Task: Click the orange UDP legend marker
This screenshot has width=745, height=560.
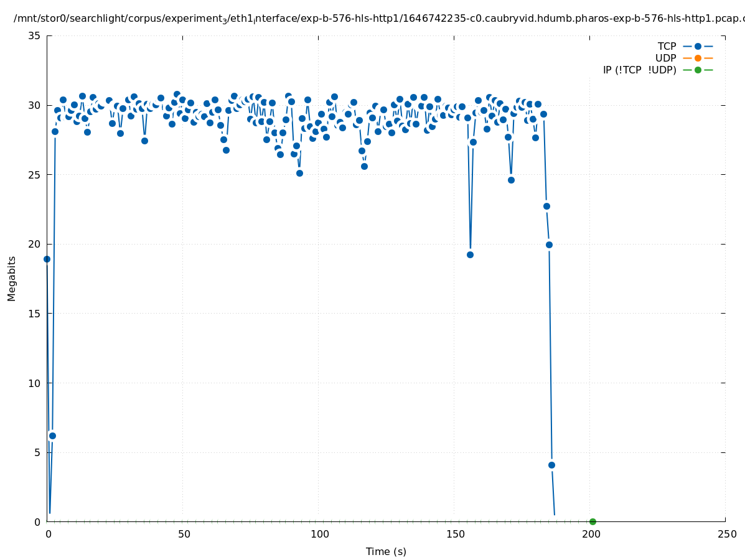Action: point(698,58)
